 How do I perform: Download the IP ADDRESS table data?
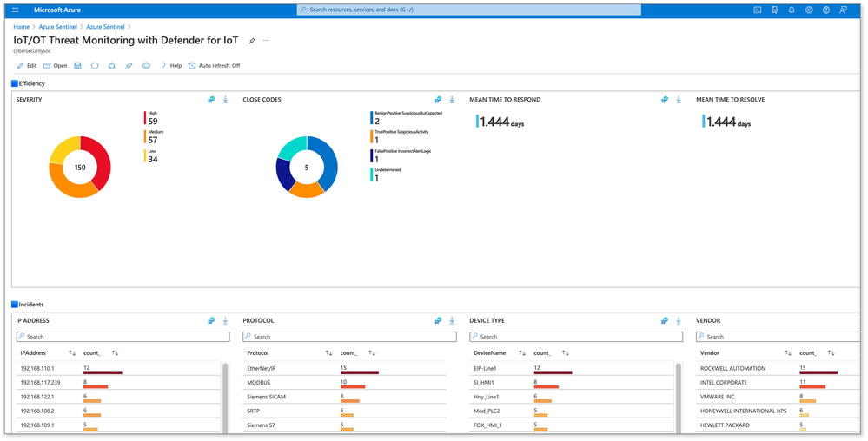(x=225, y=320)
